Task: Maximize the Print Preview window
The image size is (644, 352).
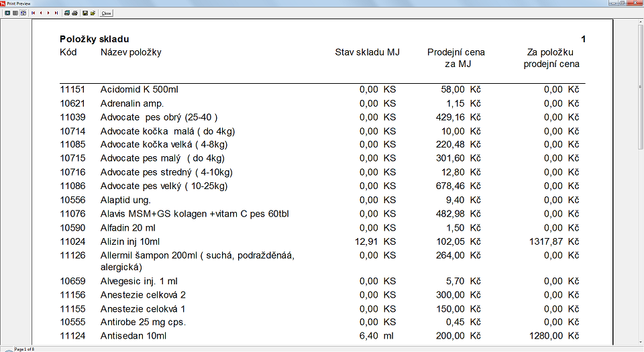Action: click(623, 3)
